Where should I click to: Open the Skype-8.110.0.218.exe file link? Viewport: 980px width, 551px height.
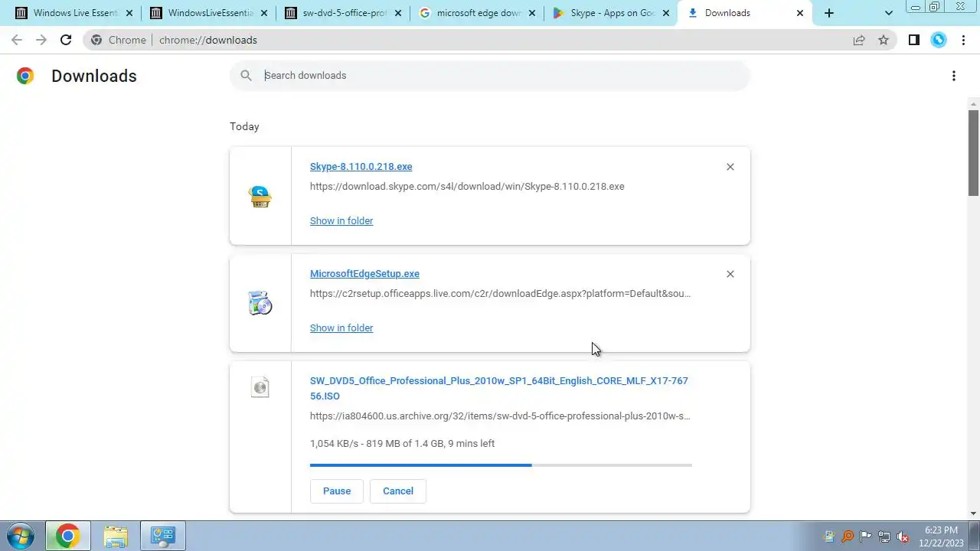(361, 167)
